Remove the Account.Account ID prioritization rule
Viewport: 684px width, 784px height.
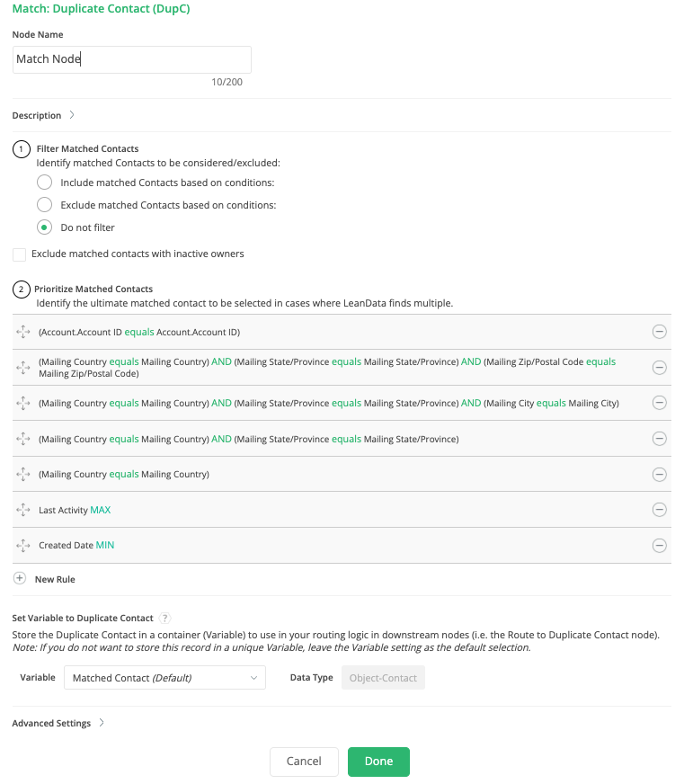[660, 332]
